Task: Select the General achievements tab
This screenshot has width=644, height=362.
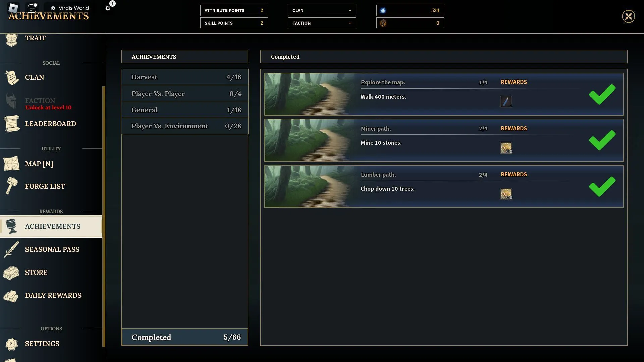Action: pos(184,110)
